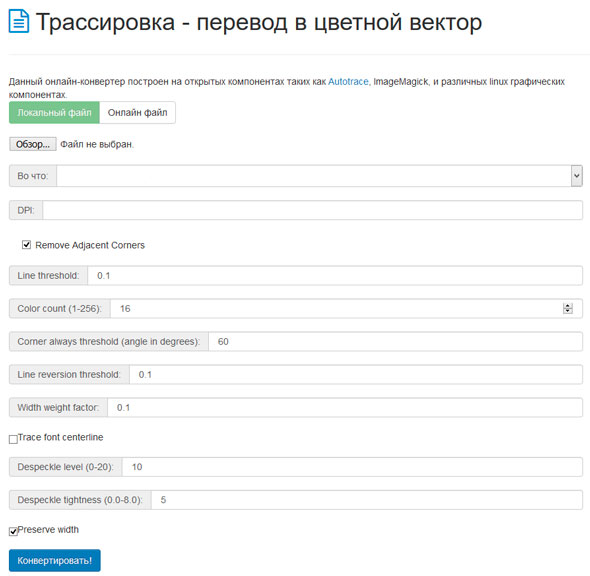Click the dropdown arrow of Во что
The height and width of the screenshot is (576, 590).
(x=576, y=176)
